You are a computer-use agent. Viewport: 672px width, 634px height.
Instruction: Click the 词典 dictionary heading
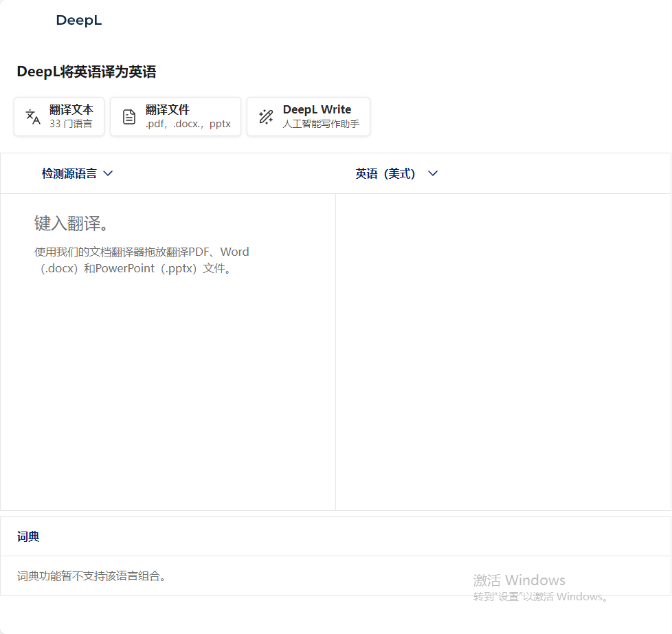(x=28, y=536)
